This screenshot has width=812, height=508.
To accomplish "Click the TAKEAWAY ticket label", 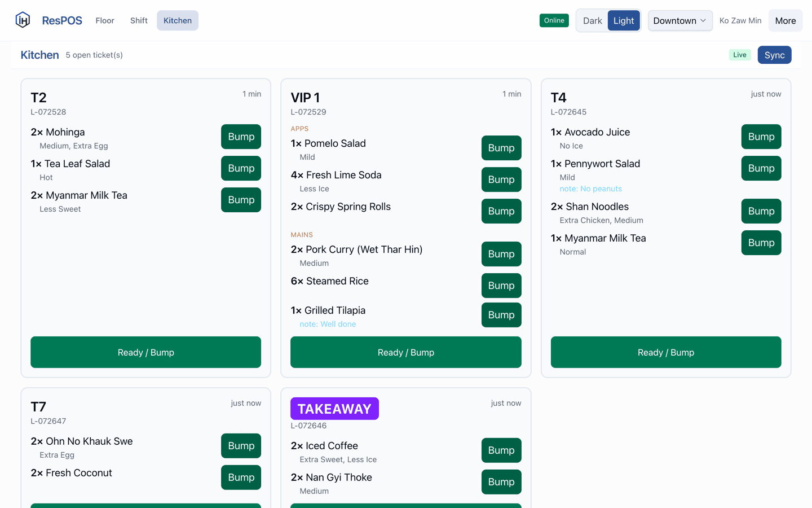I will (334, 409).
